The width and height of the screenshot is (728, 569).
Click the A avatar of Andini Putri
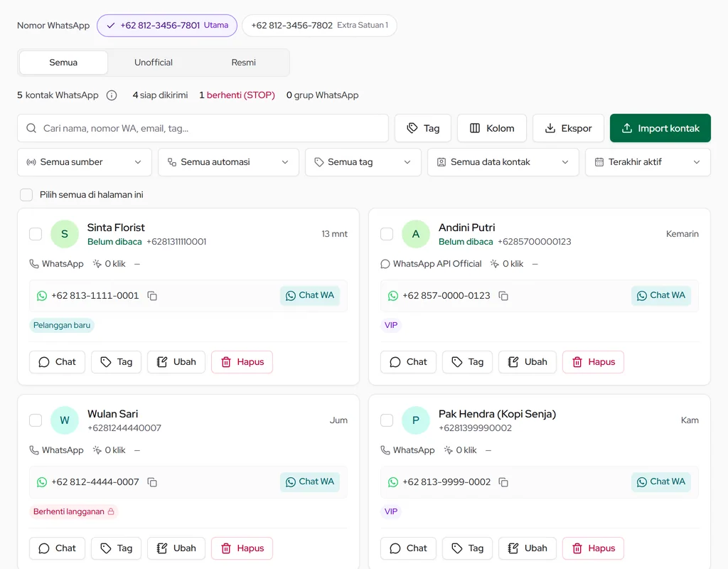(x=415, y=234)
